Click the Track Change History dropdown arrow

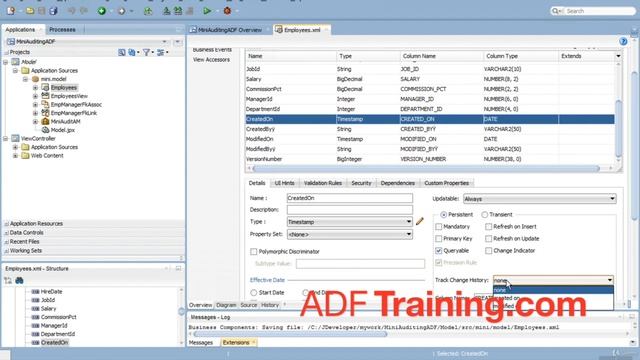[609, 280]
